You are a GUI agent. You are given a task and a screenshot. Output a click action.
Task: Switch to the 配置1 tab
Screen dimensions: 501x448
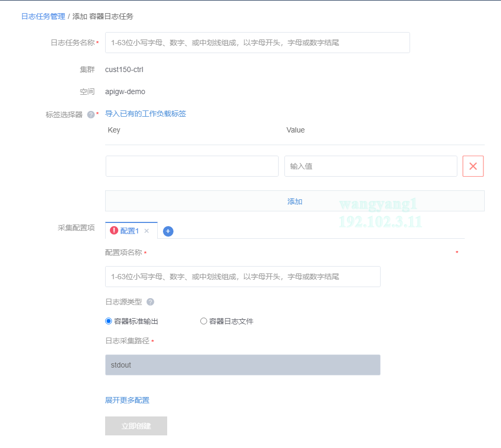pyautogui.click(x=129, y=231)
